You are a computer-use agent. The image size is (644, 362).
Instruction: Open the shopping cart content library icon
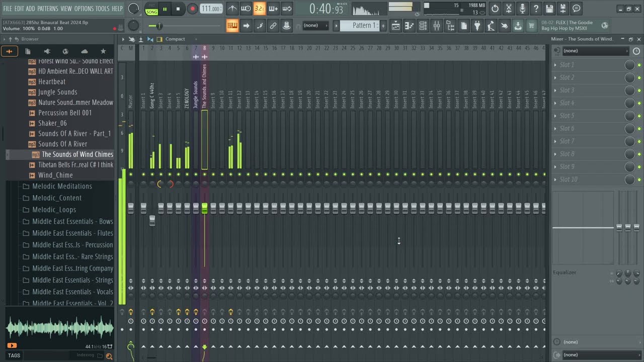(531, 26)
